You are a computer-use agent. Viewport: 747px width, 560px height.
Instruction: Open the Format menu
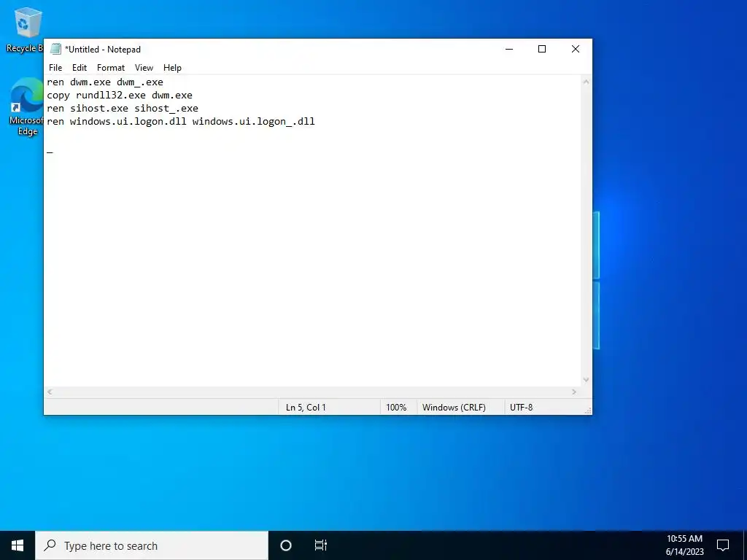click(x=111, y=68)
